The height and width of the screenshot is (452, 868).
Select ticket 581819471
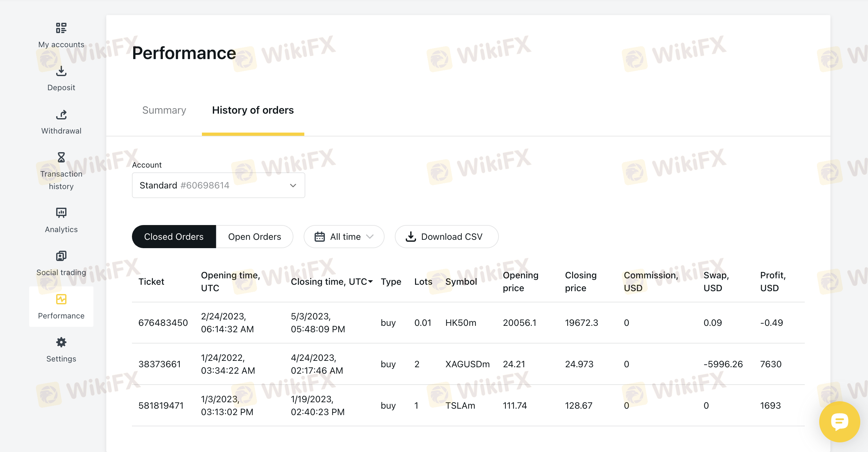161,405
